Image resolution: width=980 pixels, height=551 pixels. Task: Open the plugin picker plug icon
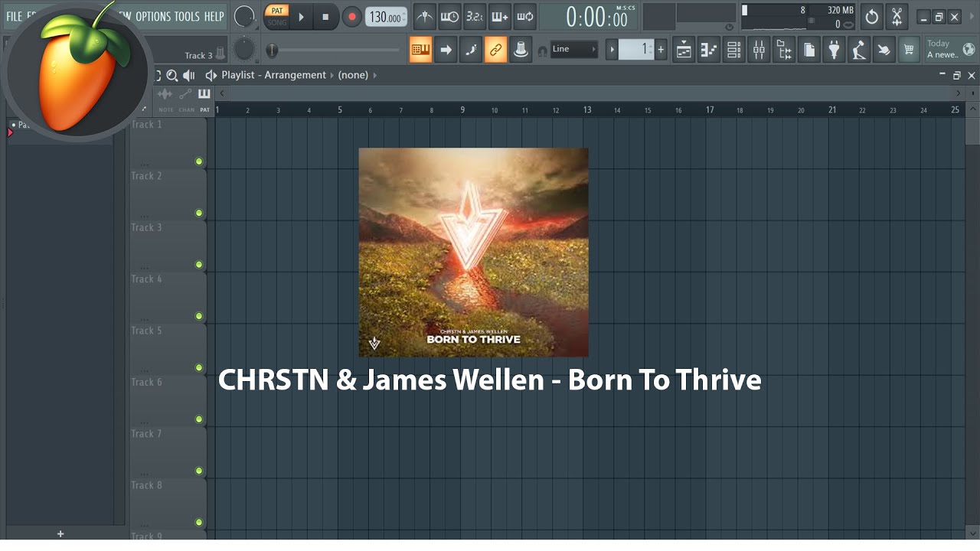(x=834, y=50)
